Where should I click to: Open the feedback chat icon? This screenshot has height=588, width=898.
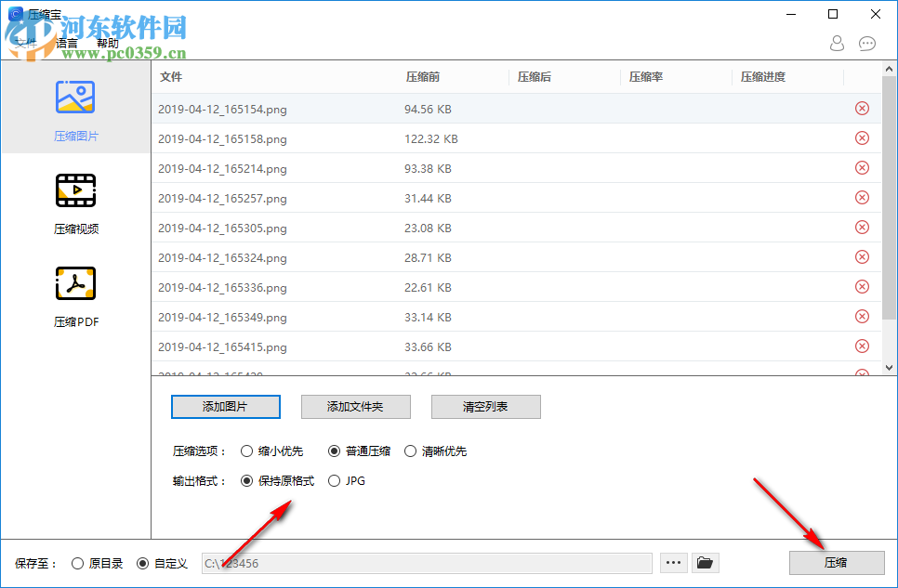[x=866, y=44]
